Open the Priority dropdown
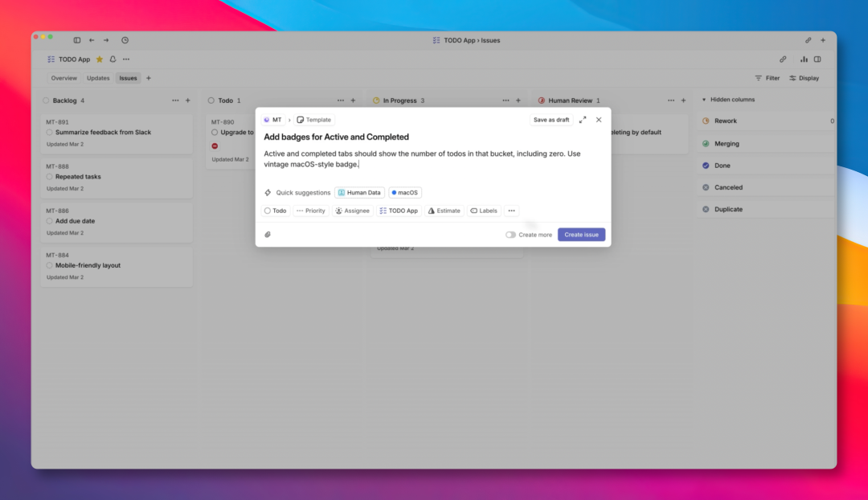This screenshot has width=868, height=500. pyautogui.click(x=310, y=211)
